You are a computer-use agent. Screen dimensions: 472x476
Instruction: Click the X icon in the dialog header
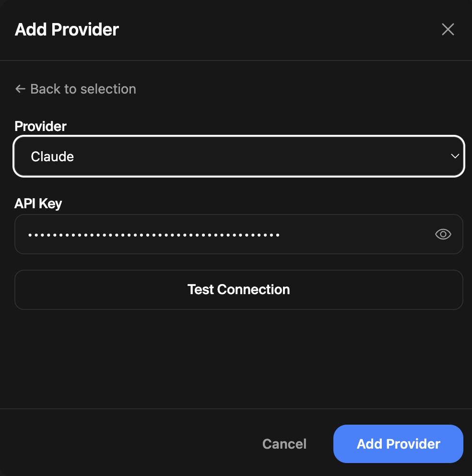(x=448, y=29)
